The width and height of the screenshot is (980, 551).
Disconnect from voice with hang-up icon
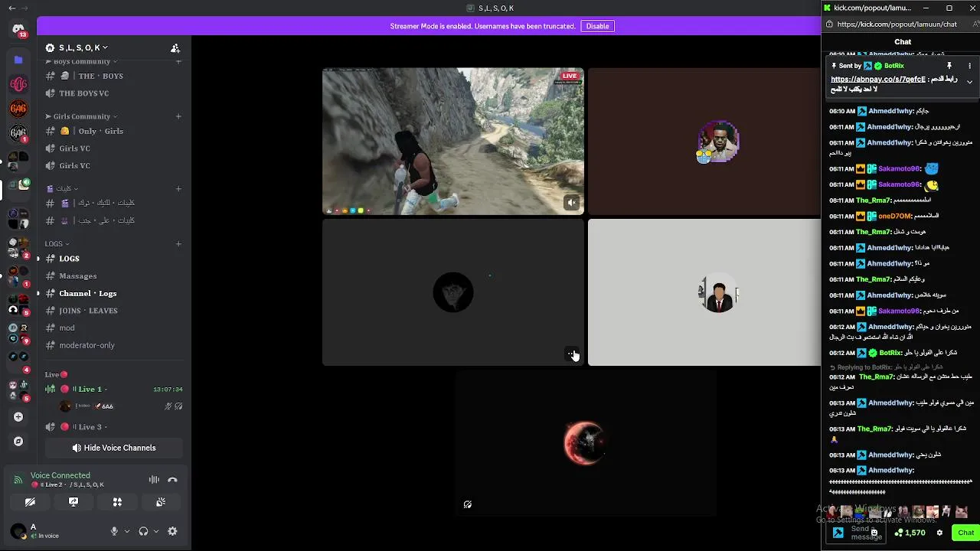[172, 480]
